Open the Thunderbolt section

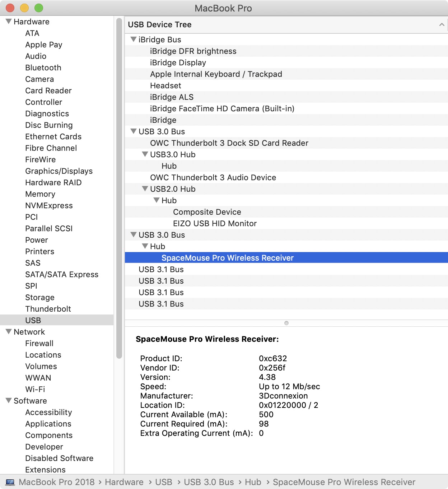click(x=48, y=309)
